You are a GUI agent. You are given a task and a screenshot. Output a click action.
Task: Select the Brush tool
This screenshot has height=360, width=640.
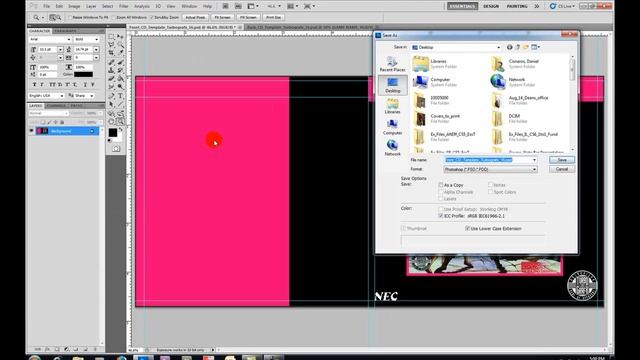pos(121,62)
